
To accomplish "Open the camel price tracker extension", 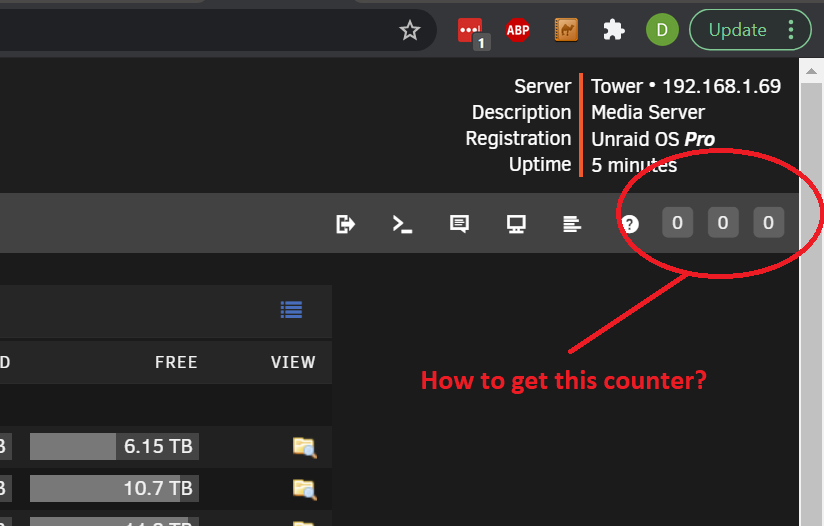I will click(566, 30).
